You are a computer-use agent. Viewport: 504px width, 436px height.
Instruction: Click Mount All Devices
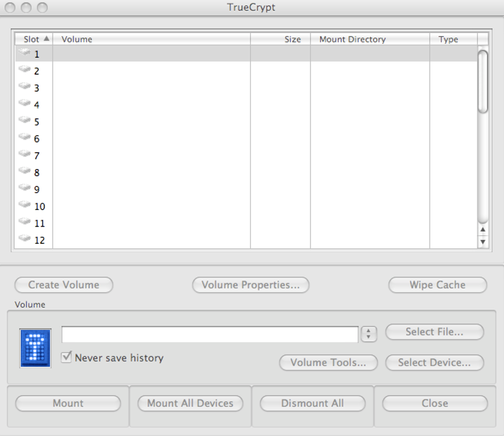coord(190,403)
